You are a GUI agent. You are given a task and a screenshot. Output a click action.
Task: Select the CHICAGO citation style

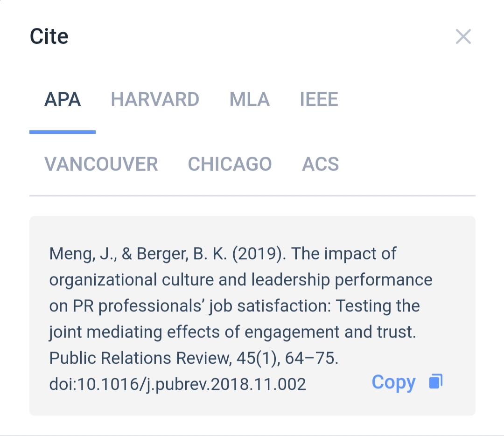[230, 164]
